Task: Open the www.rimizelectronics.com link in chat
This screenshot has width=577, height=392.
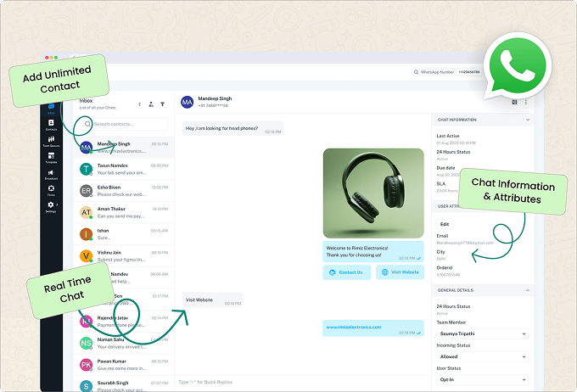Action: 354,327
